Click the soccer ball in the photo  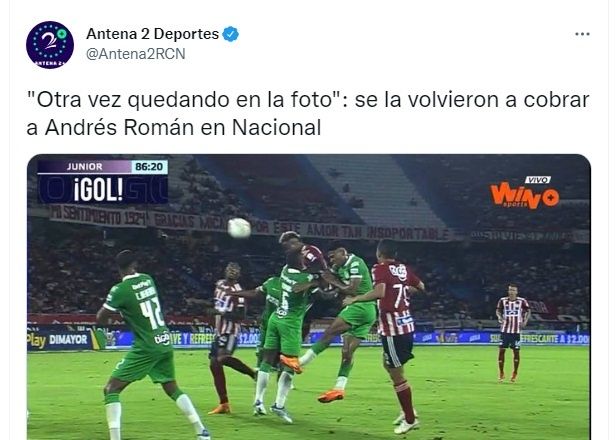point(239,228)
